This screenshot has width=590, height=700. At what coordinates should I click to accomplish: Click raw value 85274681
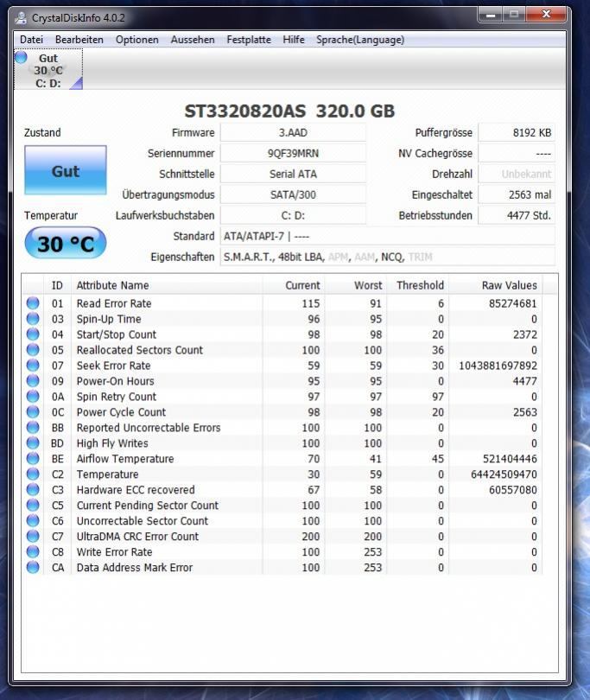(512, 303)
